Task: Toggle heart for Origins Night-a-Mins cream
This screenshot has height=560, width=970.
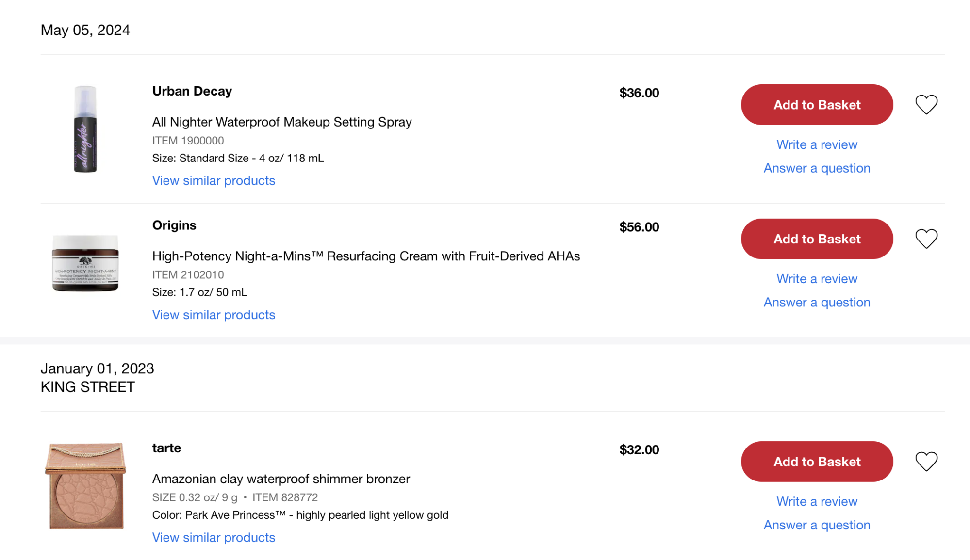Action: click(x=926, y=239)
